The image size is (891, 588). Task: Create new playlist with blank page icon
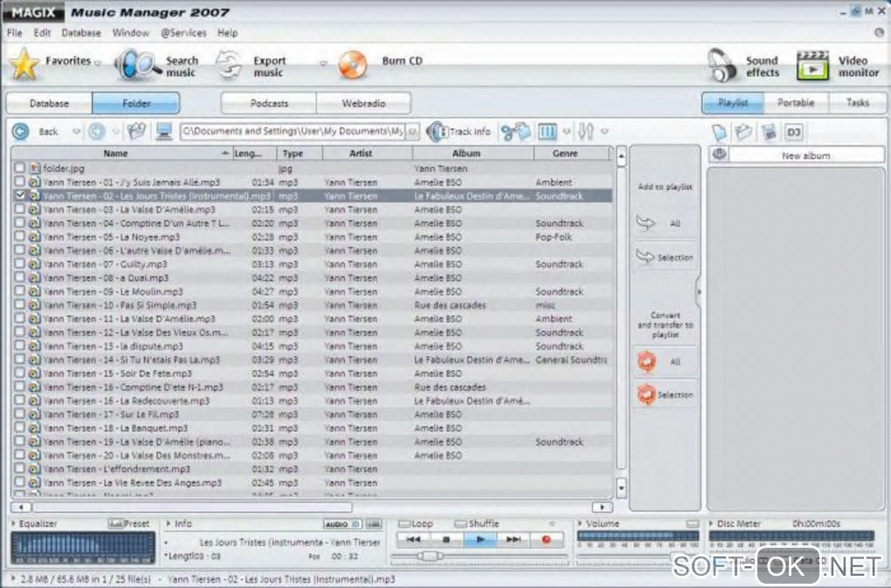click(720, 133)
